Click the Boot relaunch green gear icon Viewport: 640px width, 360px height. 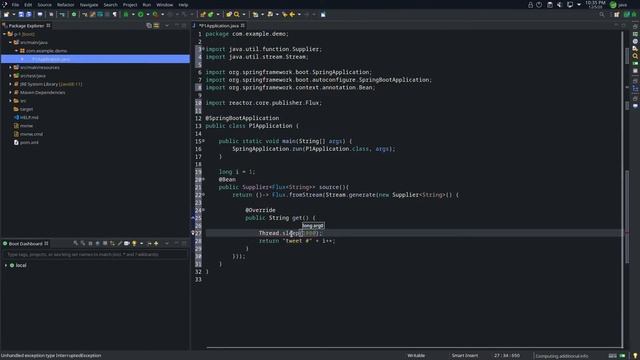[73, 14]
